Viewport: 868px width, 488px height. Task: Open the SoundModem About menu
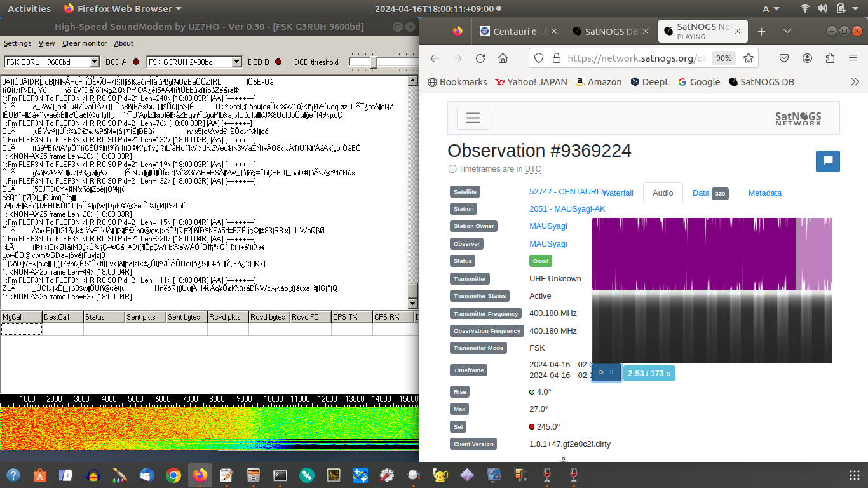pos(124,43)
